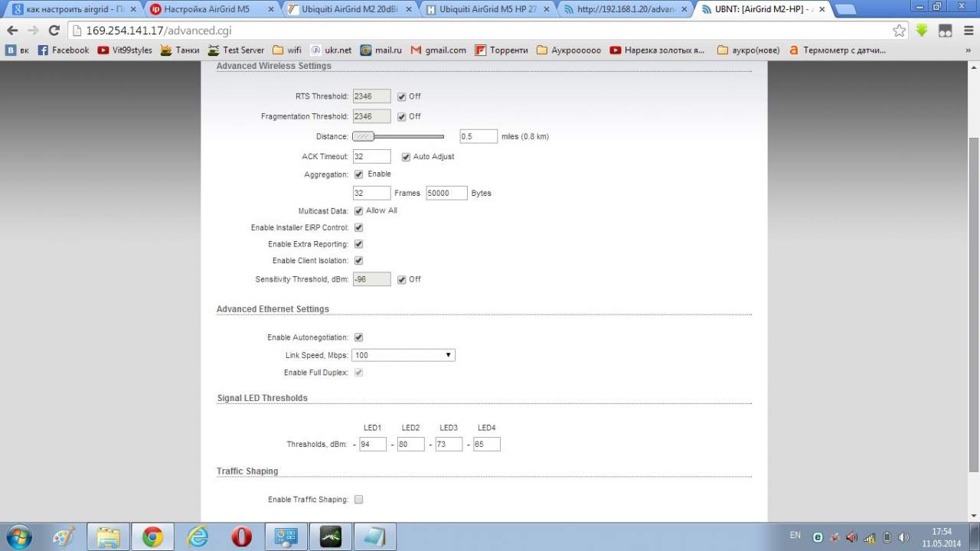Open the green download extension icon
Viewport: 980px width, 551px height.
click(x=922, y=31)
